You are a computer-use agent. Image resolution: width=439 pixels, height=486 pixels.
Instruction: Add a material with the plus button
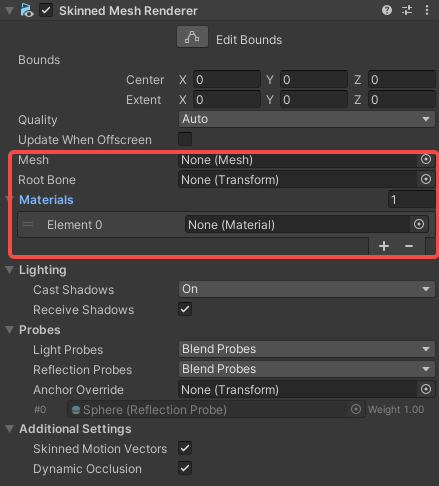point(384,246)
